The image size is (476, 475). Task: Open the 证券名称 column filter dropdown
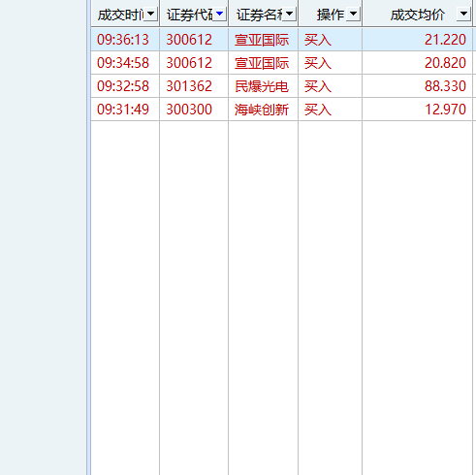tap(289, 14)
